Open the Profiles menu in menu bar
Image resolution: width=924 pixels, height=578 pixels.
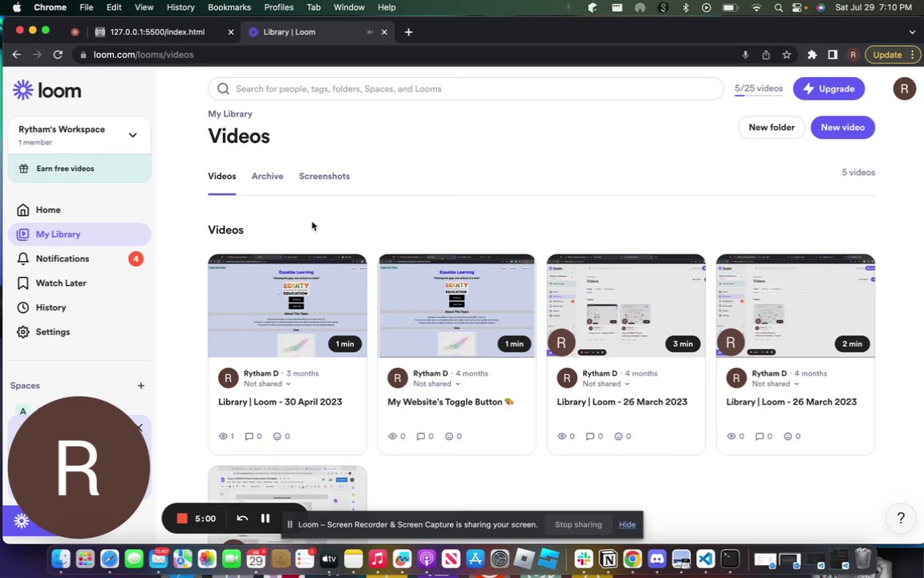[x=279, y=7]
